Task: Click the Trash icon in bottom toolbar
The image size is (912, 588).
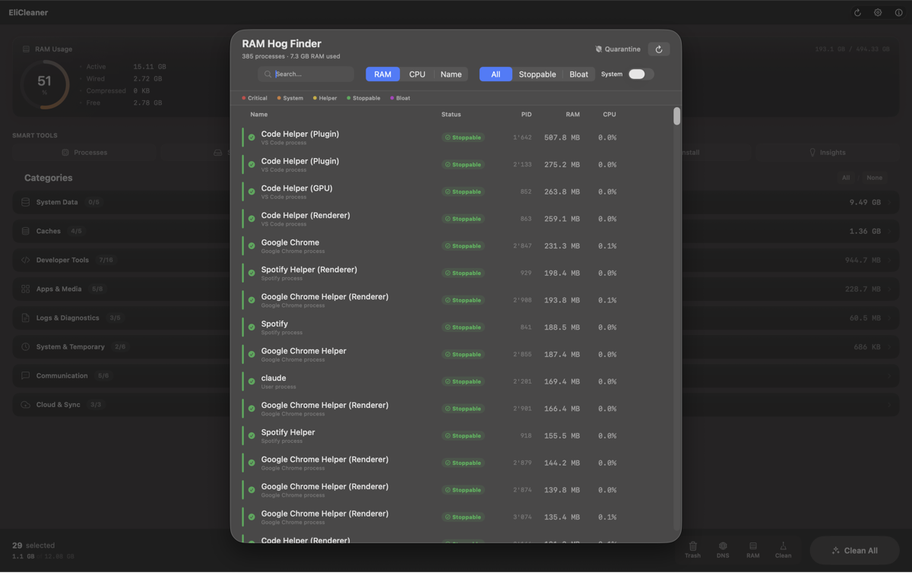Action: pos(692,550)
